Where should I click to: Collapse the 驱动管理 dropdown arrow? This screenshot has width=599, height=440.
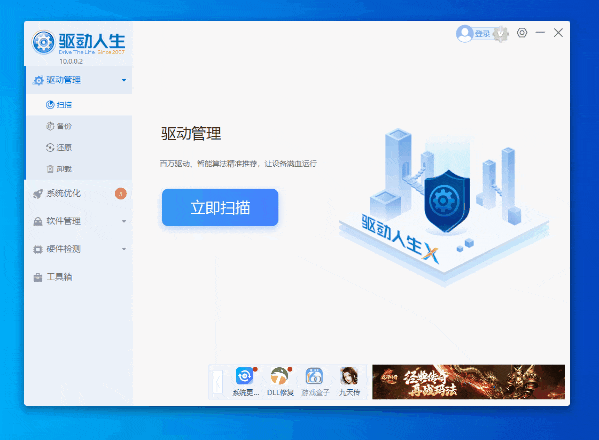coord(124,80)
